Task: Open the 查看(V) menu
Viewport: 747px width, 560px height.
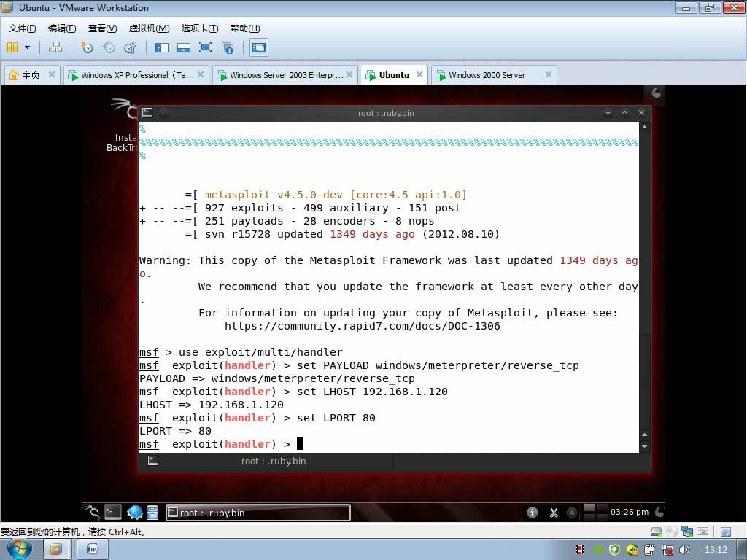Action: [102, 28]
